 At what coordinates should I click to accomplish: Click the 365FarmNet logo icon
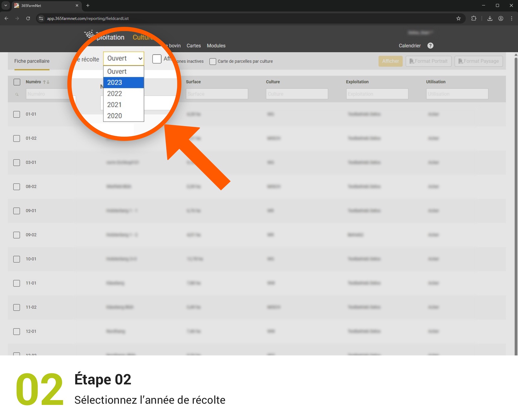tap(89, 35)
